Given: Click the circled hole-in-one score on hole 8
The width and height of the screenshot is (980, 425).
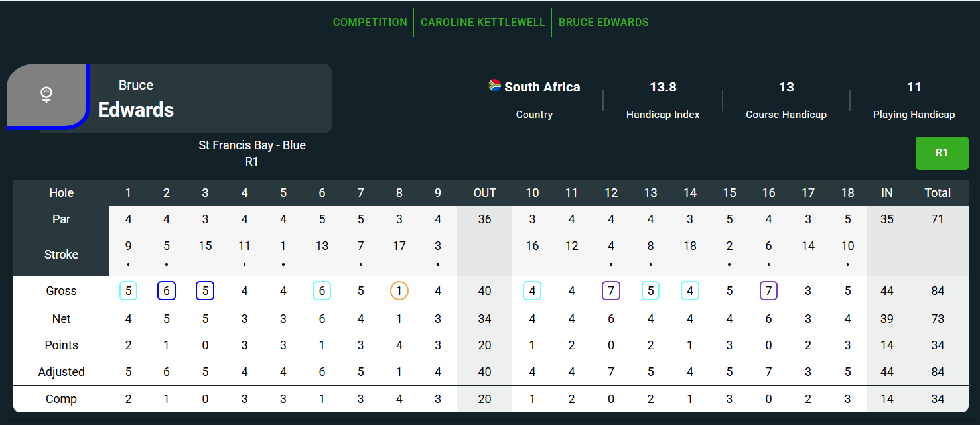Looking at the screenshot, I should [x=399, y=291].
